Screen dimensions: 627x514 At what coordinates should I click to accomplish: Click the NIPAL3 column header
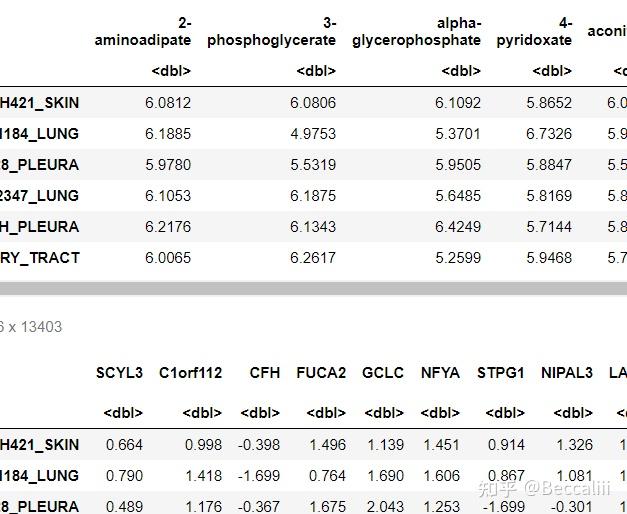point(566,373)
